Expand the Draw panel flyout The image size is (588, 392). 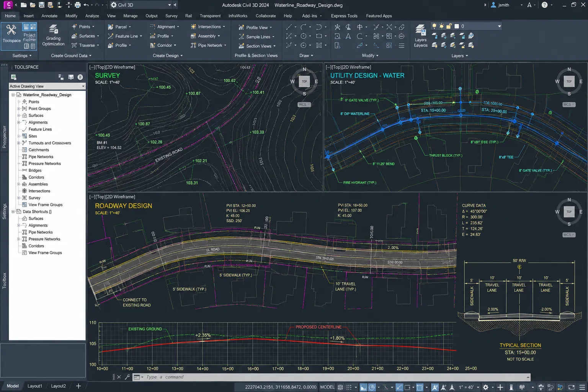point(306,56)
